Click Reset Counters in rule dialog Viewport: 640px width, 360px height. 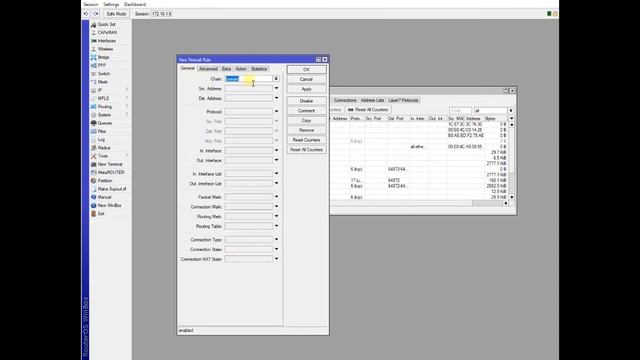coord(306,140)
